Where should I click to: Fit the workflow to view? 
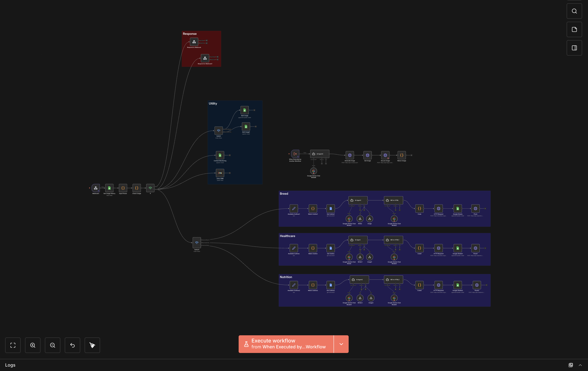13,345
